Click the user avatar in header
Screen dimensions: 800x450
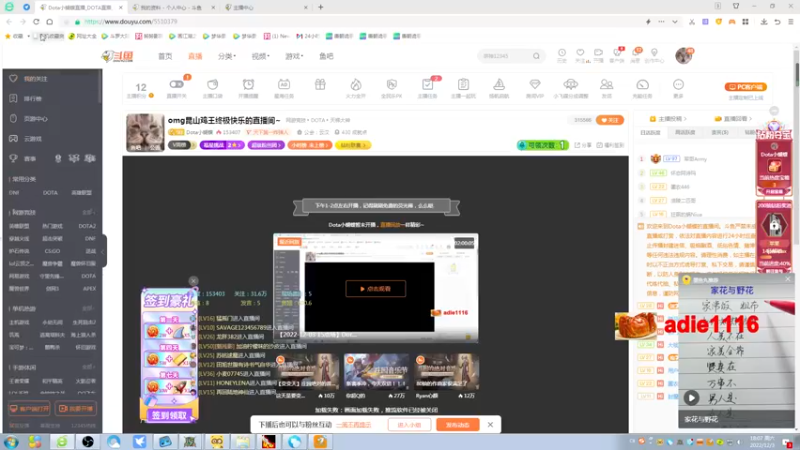684,56
